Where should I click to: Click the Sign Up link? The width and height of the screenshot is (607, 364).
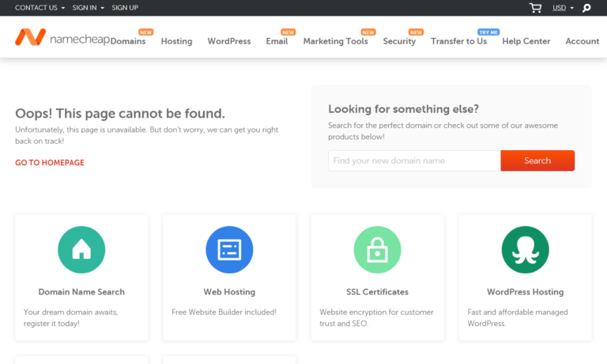pyautogui.click(x=125, y=8)
